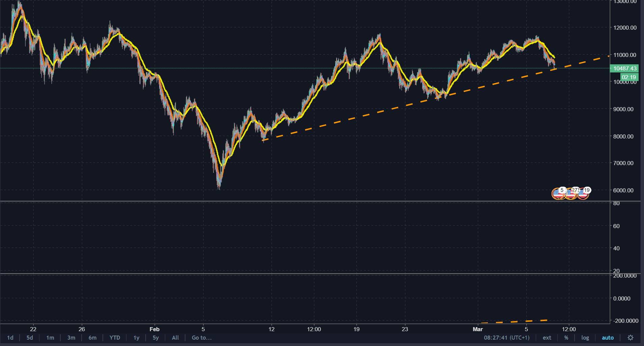Open the economic event flag numbered 272
Viewport: 644px width, 346px height.
tap(571, 193)
